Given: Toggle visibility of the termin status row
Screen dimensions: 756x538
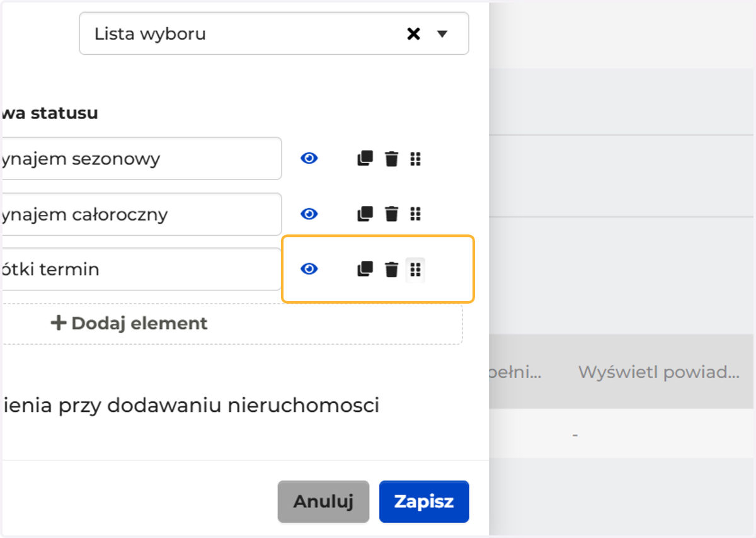Looking at the screenshot, I should click(309, 269).
